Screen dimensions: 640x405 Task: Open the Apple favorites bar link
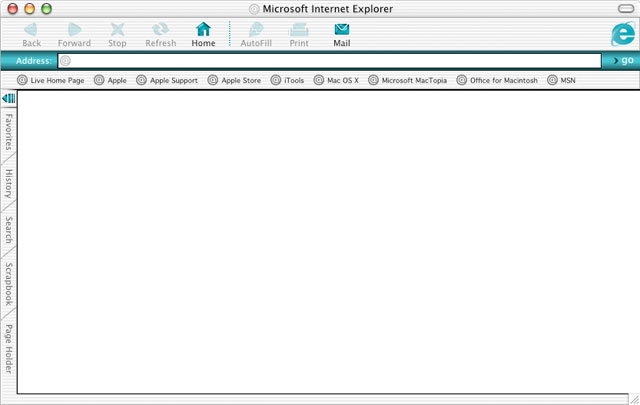coord(110,80)
